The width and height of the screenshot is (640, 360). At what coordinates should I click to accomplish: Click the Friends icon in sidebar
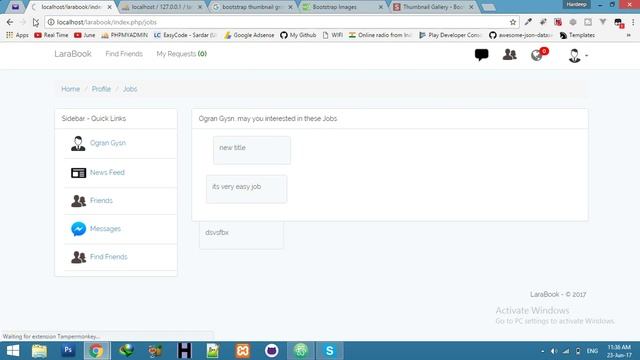78,200
